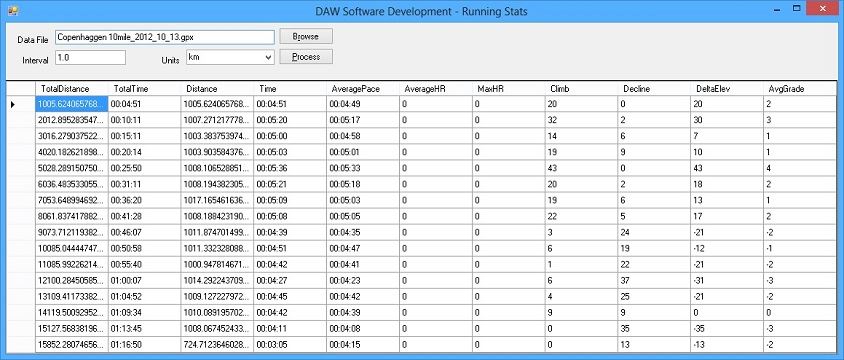Select TotalTime cell 01:00:07
This screenshot has width=844, height=360.
(144, 280)
